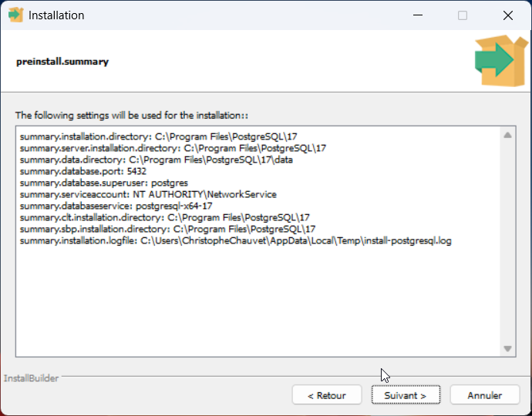532x416 pixels.
Task: Click the scrollbar down arrow in summary box
Action: (507, 348)
